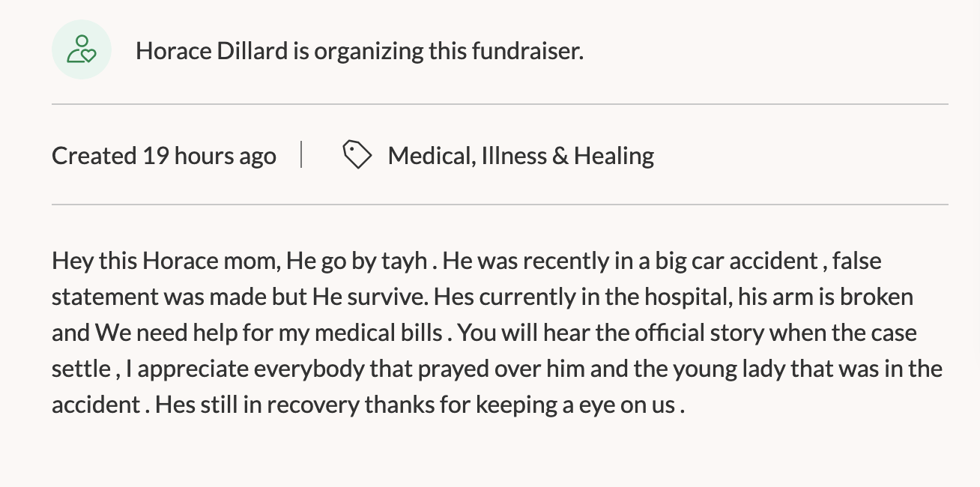
Task: Click the Horace Dillard organizer name
Action: [x=211, y=51]
